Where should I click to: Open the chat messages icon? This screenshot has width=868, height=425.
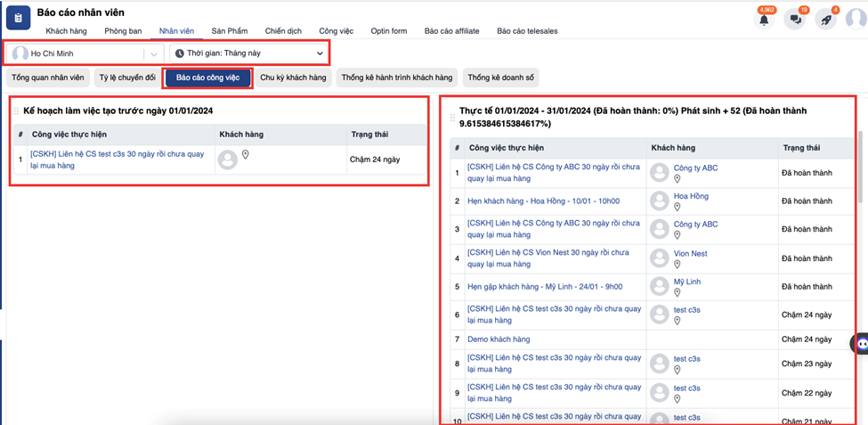[x=795, y=20]
